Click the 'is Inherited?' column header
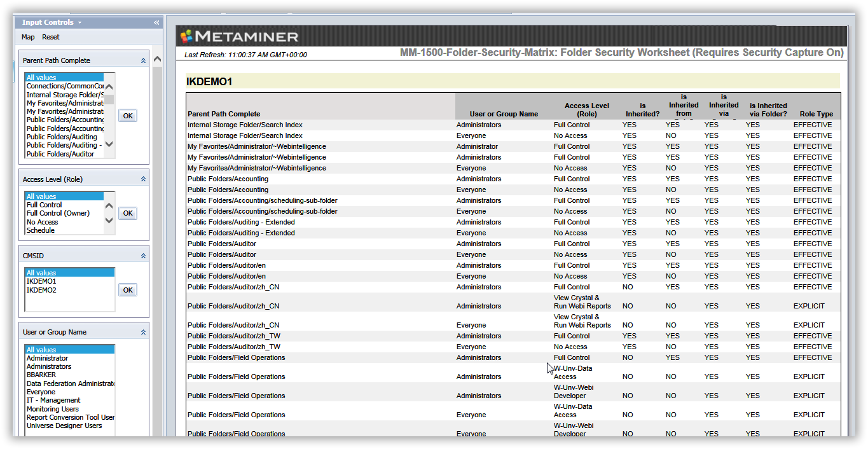Screen dimensions: 868x449 click(643, 110)
